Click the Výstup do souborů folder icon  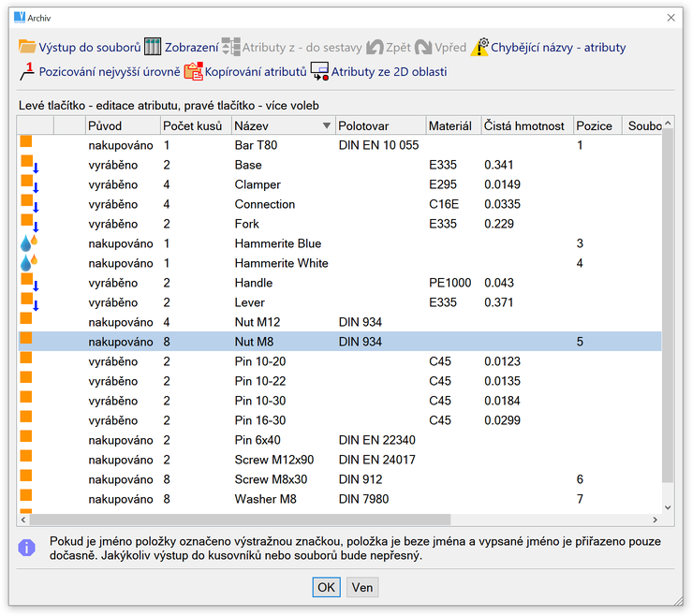27,47
